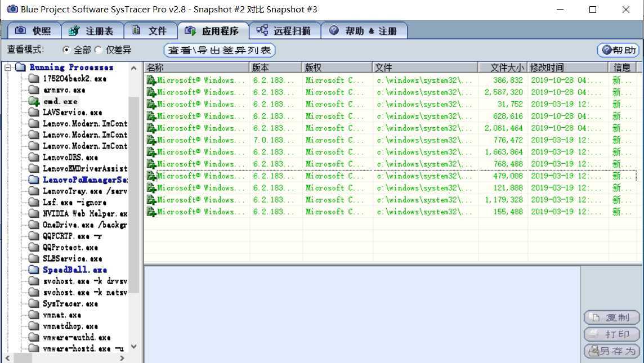
Task: Open the 文件 files tab
Action: pyautogui.click(x=150, y=31)
